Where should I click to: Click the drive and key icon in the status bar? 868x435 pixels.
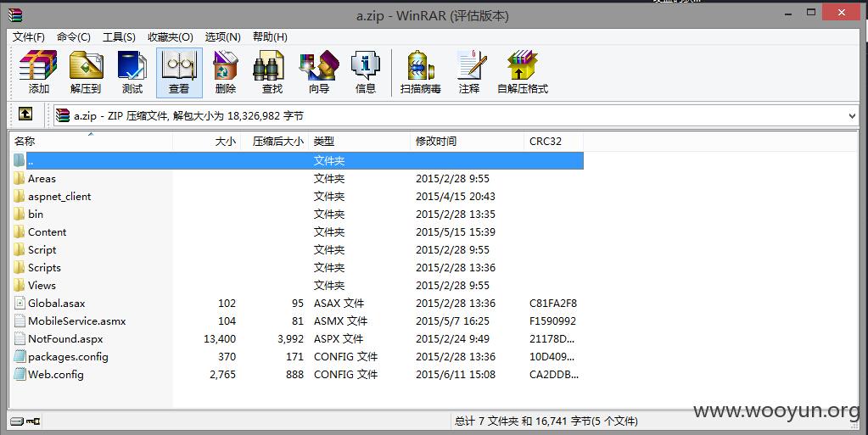(25, 421)
